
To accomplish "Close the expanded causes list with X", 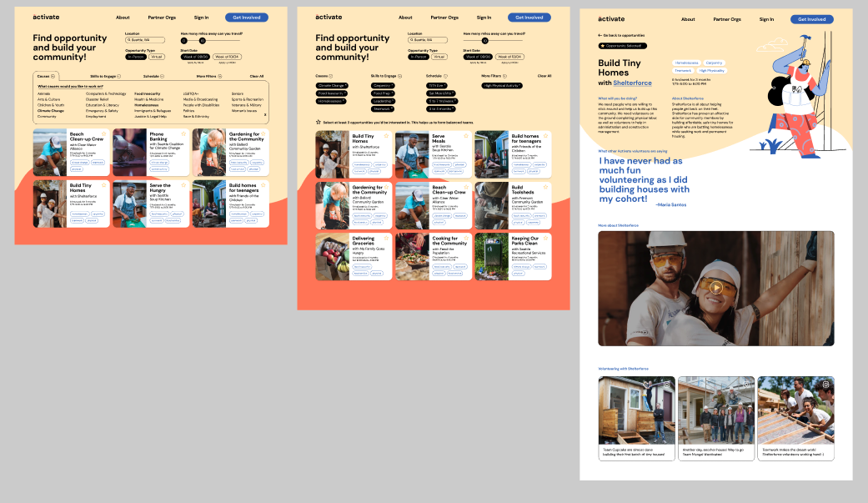I will click(x=265, y=114).
